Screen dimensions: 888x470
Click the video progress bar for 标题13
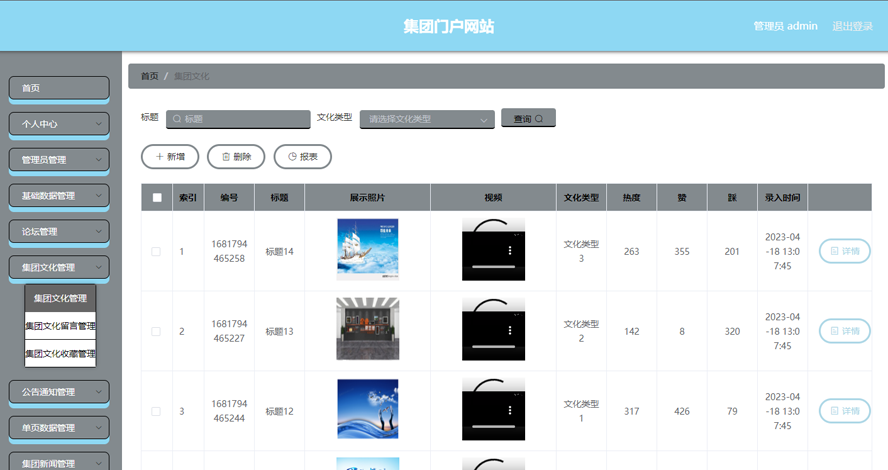tap(493, 347)
